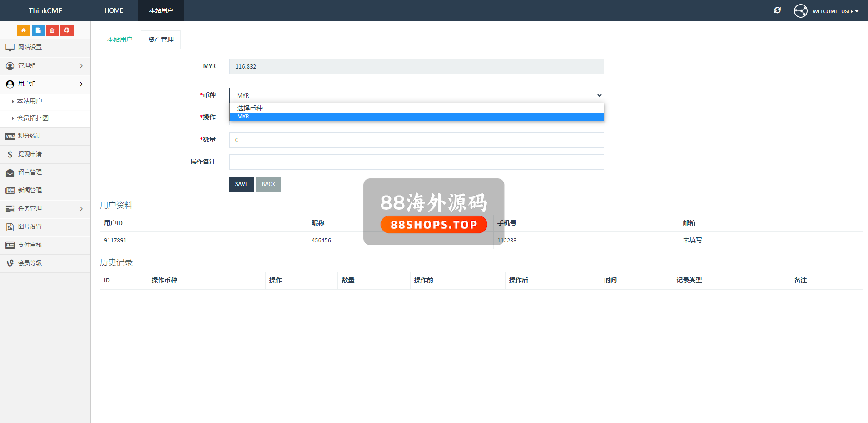Collapse the 用户组 sidebar group

point(45,84)
